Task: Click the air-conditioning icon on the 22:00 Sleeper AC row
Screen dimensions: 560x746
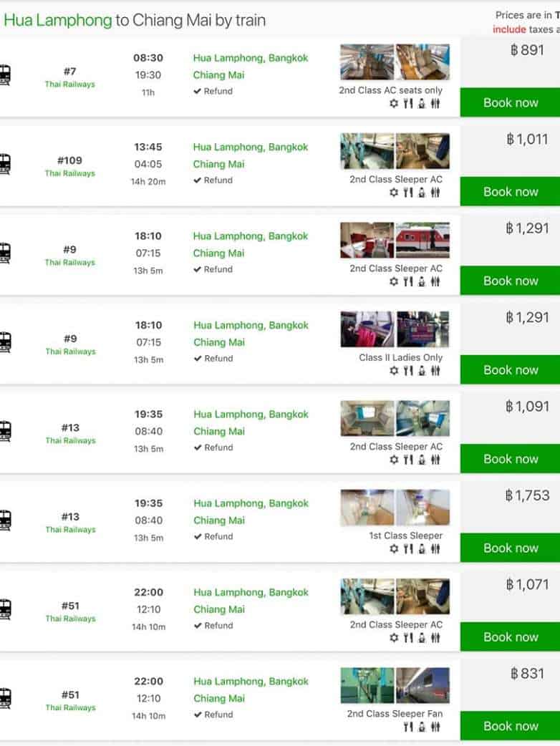Action: pos(394,638)
